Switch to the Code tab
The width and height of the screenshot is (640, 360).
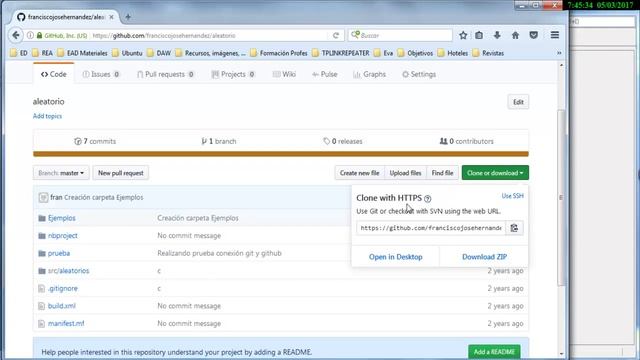pos(53,74)
